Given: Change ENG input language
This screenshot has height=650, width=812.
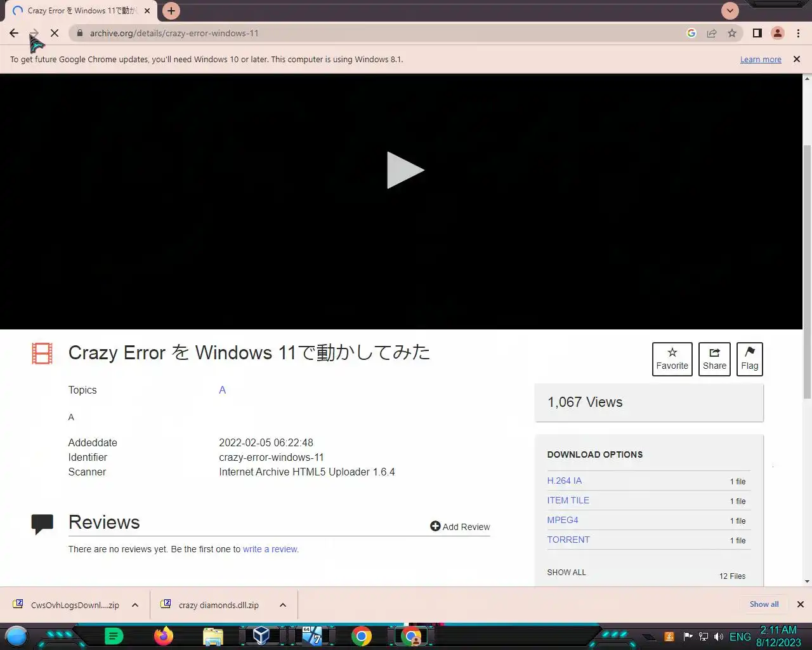Looking at the screenshot, I should [740, 637].
